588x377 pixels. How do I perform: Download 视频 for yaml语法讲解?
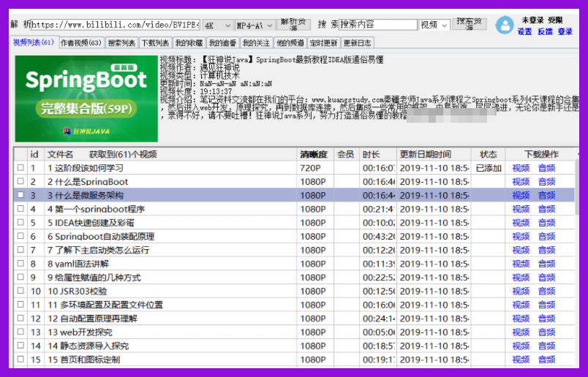click(521, 264)
